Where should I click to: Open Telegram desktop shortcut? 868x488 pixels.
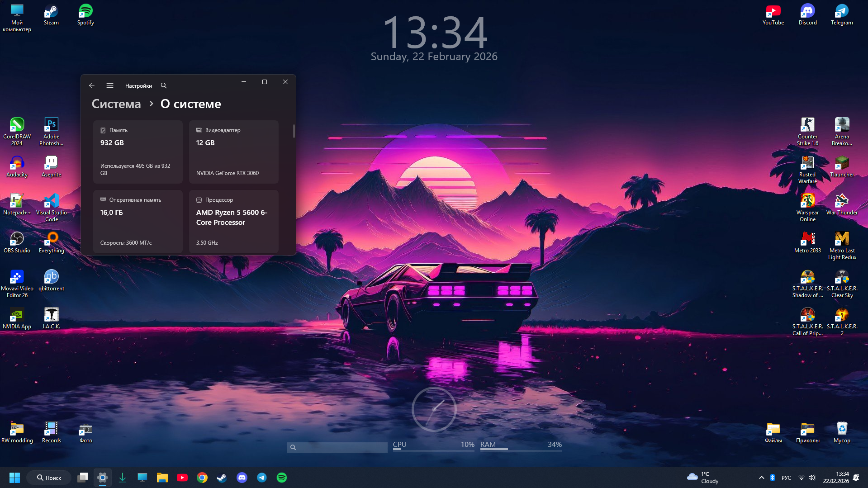click(842, 14)
